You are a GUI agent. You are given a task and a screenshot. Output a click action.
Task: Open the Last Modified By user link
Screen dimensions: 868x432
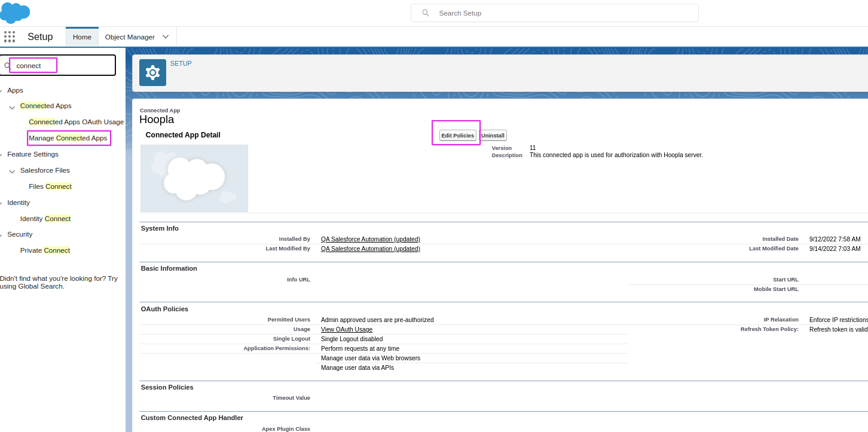pyautogui.click(x=371, y=249)
